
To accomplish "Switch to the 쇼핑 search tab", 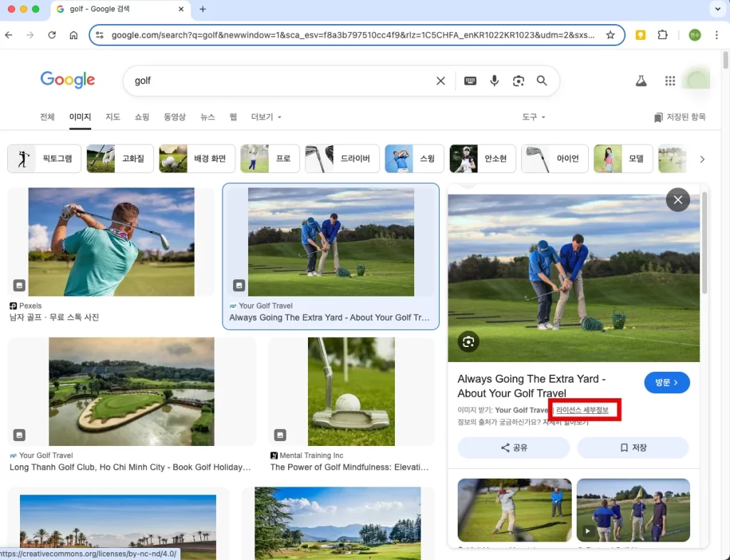I will [x=142, y=117].
